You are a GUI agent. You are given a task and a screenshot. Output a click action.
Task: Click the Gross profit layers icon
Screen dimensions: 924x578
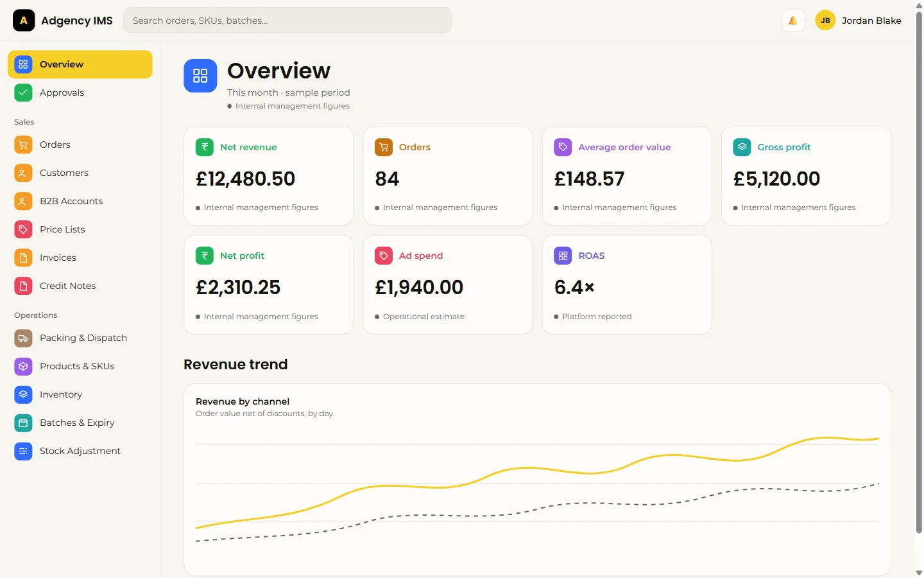point(742,147)
